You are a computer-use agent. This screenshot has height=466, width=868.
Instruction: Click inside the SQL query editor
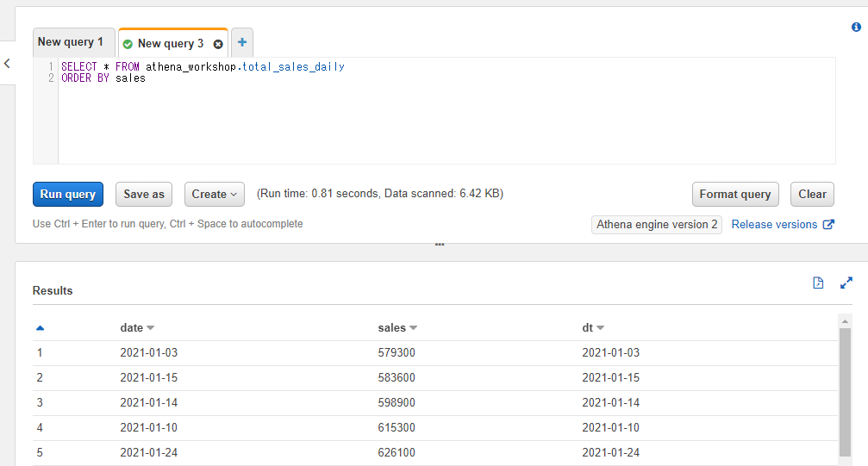[x=446, y=111]
